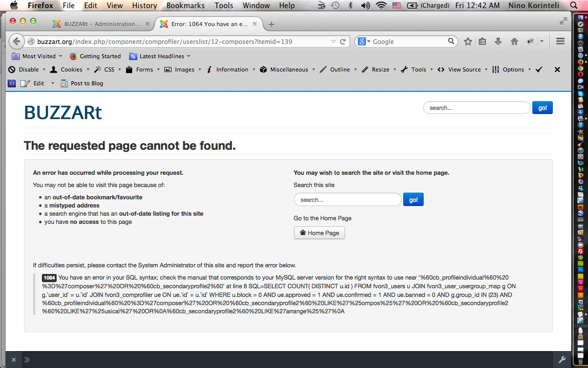Open the Tools dropdown in developer toolbar

[416, 70]
